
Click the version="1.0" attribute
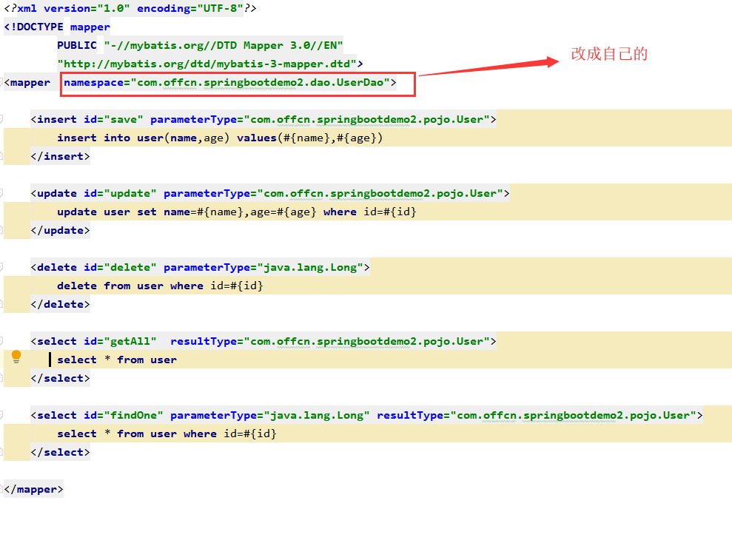click(x=87, y=8)
